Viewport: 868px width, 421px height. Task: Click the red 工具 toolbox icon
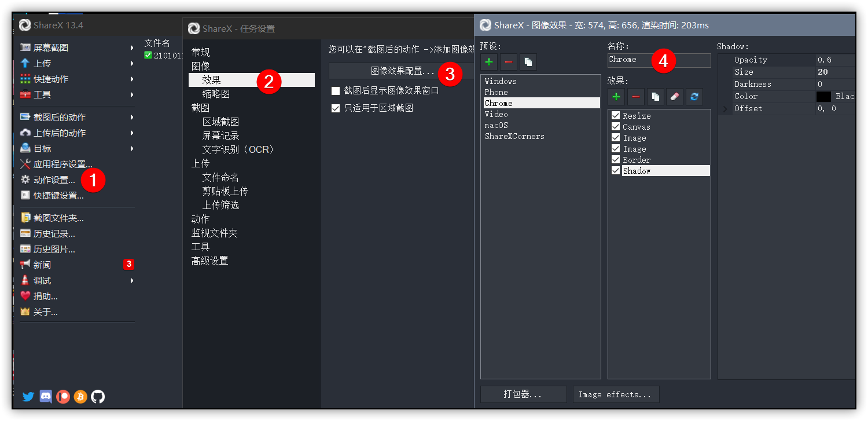[25, 94]
